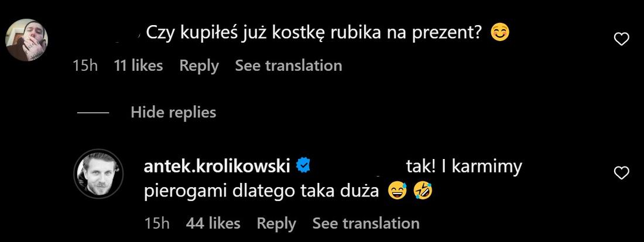644x242 pixels.
Task: See translation of the first comment
Action: click(x=288, y=65)
